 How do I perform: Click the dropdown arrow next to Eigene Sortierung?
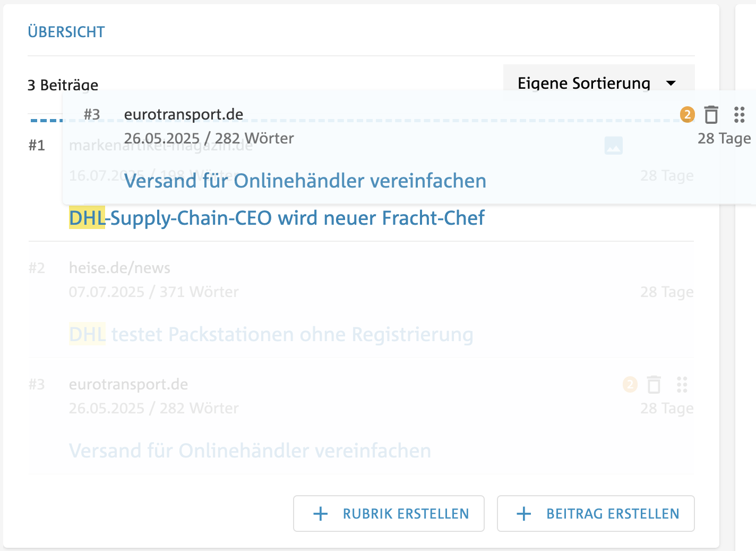pyautogui.click(x=671, y=83)
